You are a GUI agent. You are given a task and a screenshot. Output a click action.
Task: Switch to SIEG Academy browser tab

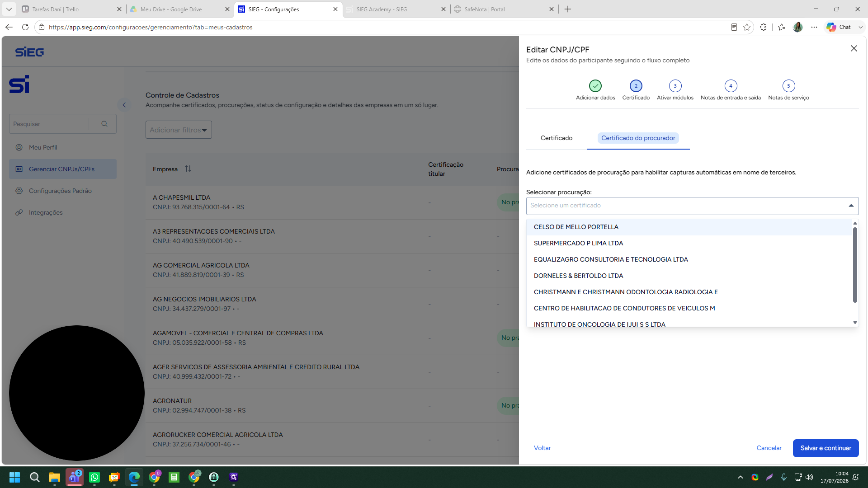pyautogui.click(x=396, y=9)
